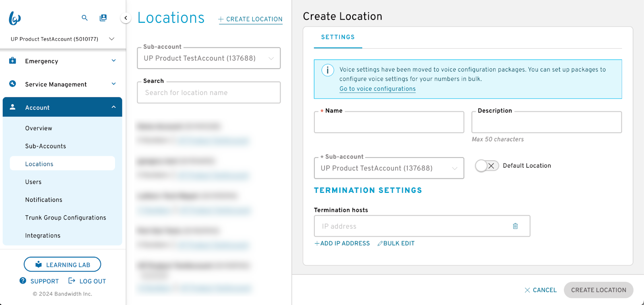This screenshot has width=644, height=305.
Task: Click the Learning Lab reader icon
Action: [x=39, y=264]
